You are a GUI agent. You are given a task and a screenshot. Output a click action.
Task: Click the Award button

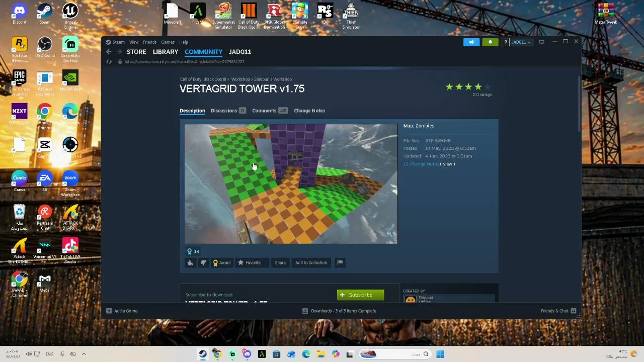(222, 262)
